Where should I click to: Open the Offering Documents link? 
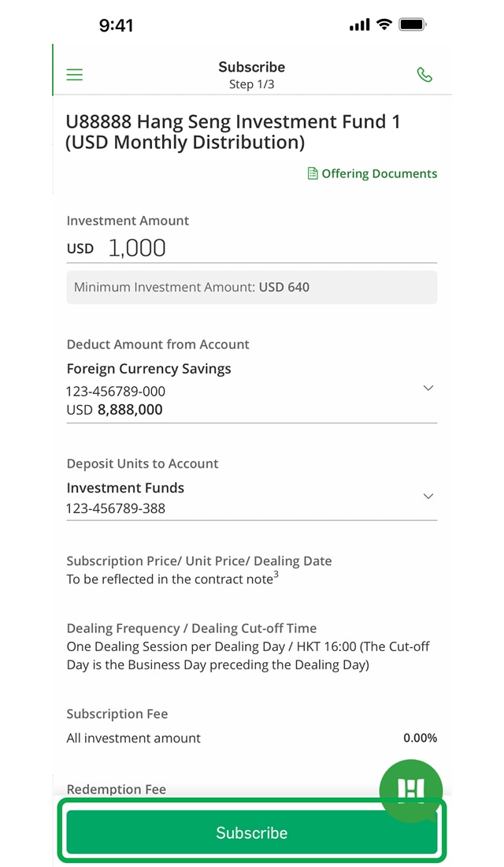click(x=379, y=173)
